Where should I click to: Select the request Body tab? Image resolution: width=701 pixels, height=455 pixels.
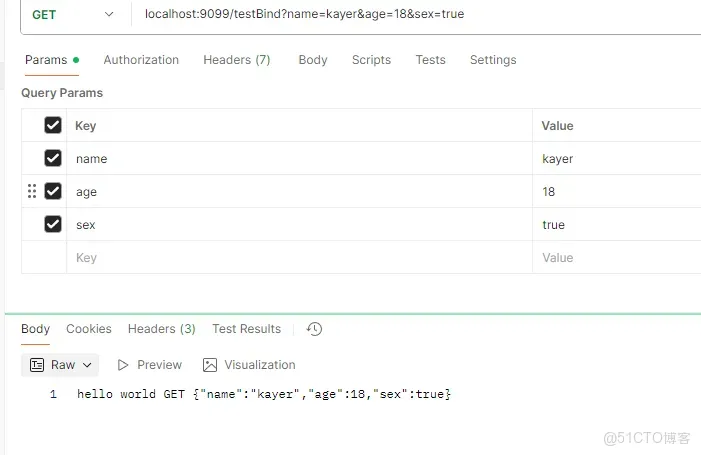(313, 60)
